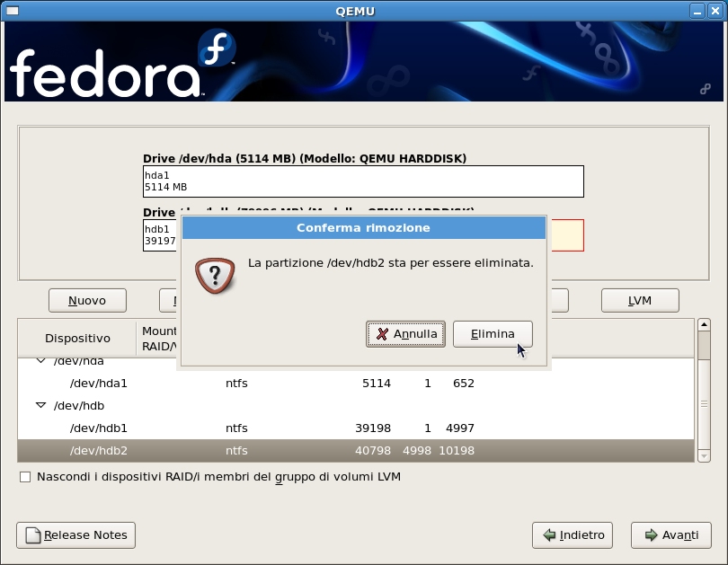Click the size value '40798' for /dev/hdb2
The width and height of the screenshot is (728, 565).
[x=373, y=451]
